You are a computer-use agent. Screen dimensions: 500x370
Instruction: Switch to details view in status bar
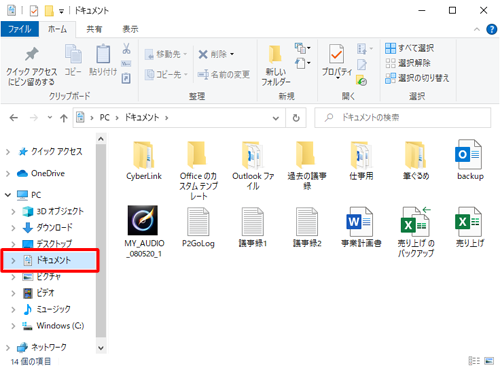tap(474, 361)
